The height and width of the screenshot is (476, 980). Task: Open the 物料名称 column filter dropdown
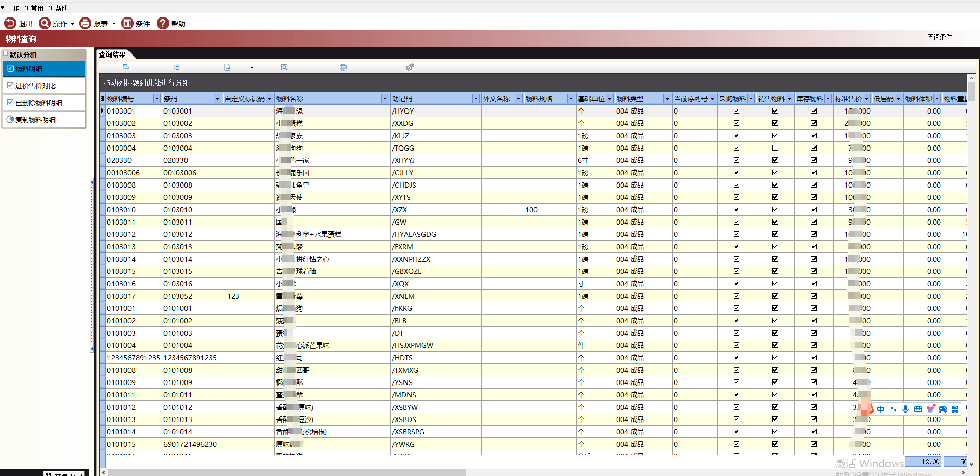tap(385, 99)
